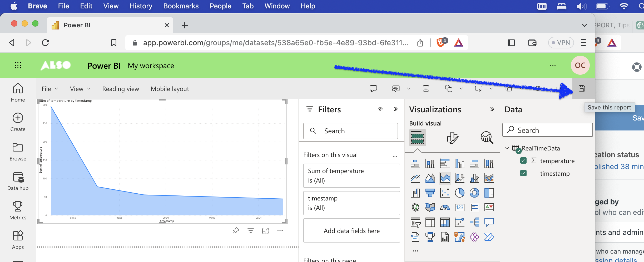Screen dimensions: 644x262
Task: Open Metrics from the left sidebar
Action: 18,210
